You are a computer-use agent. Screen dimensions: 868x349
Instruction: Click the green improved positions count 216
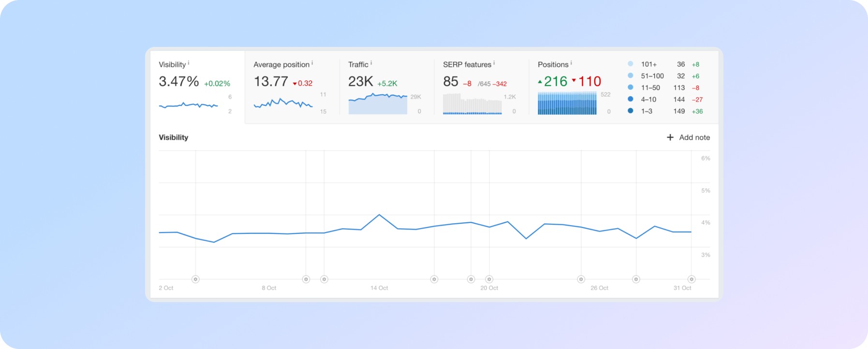tap(556, 82)
